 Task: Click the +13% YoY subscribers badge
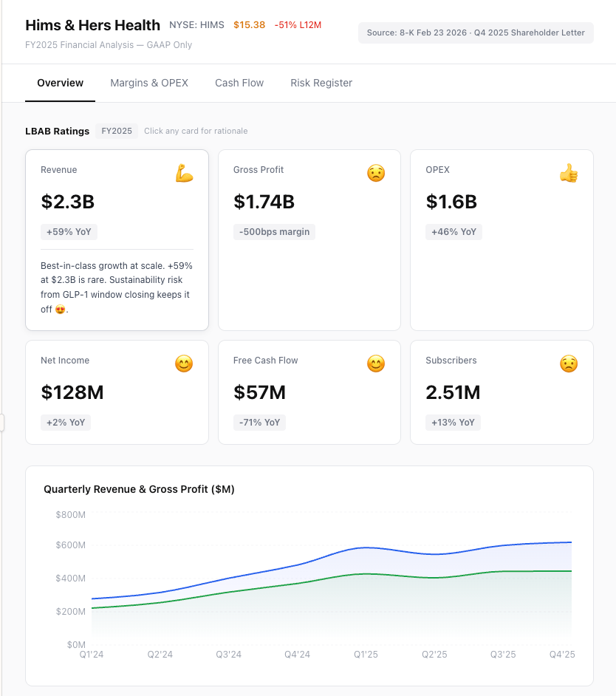(x=453, y=423)
